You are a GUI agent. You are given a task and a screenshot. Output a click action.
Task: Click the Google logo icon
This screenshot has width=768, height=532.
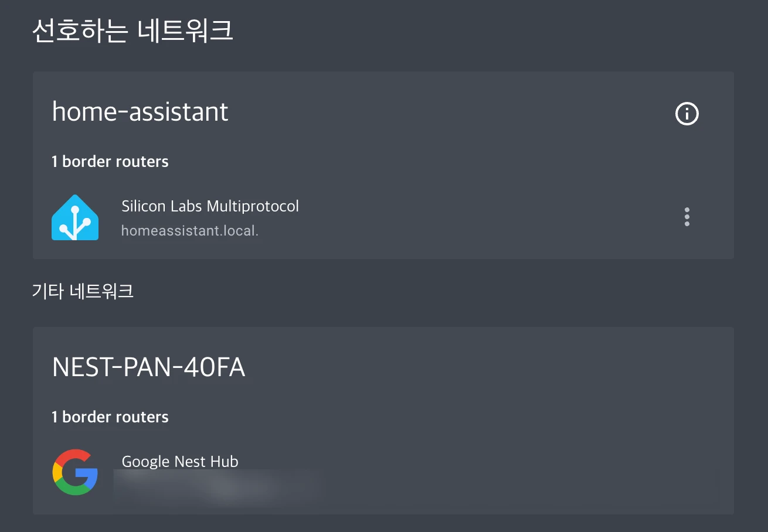[x=75, y=472]
